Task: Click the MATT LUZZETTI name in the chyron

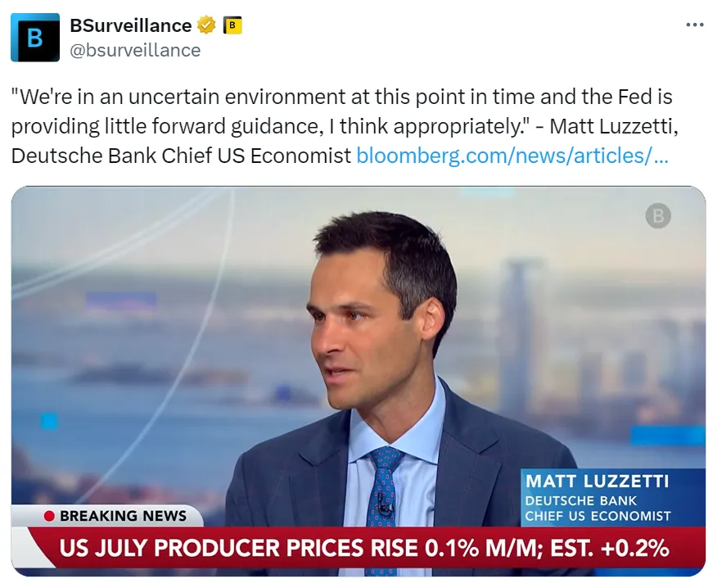Action: (597, 481)
